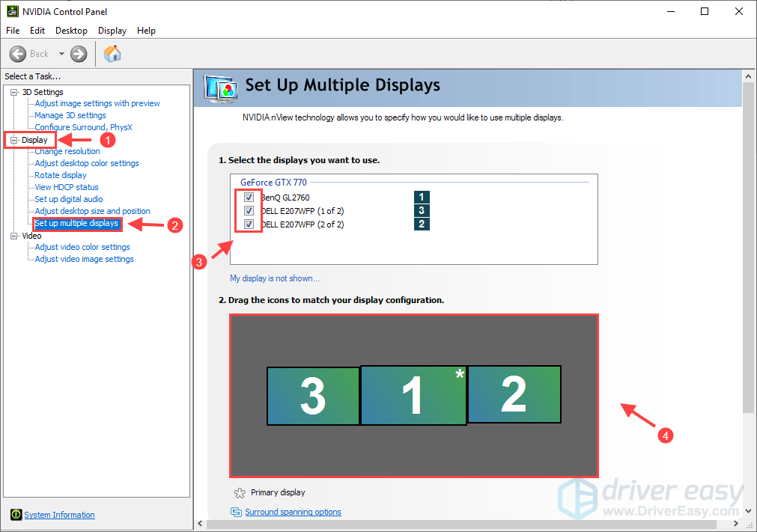Viewport: 757px width, 532px height.
Task: Open the Edit menu
Action: point(37,31)
